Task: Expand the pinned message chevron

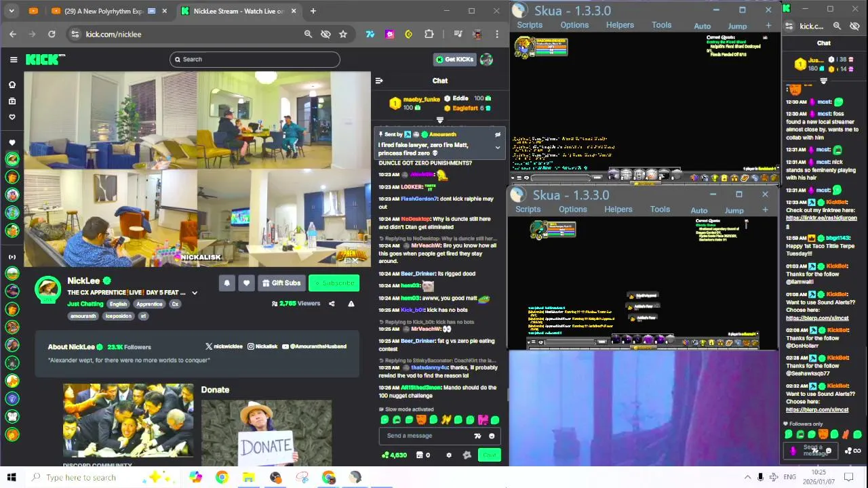Action: pyautogui.click(x=497, y=147)
